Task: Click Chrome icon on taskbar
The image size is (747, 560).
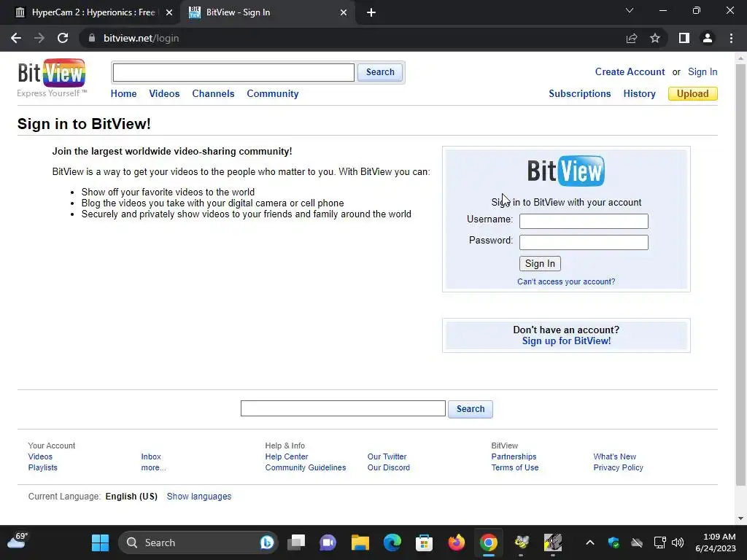Action: (488, 542)
